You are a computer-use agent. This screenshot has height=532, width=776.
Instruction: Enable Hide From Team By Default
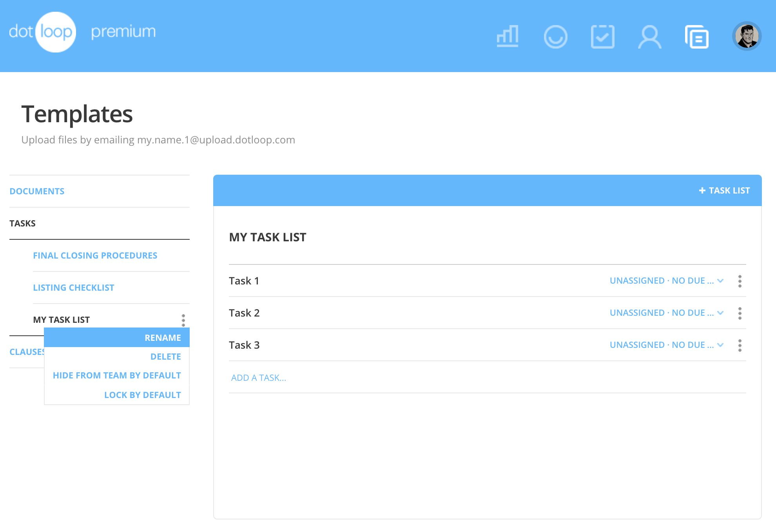pos(117,375)
